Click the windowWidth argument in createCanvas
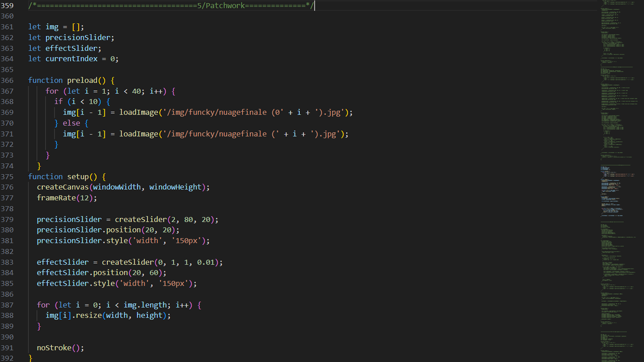The image size is (644, 362). click(x=117, y=187)
